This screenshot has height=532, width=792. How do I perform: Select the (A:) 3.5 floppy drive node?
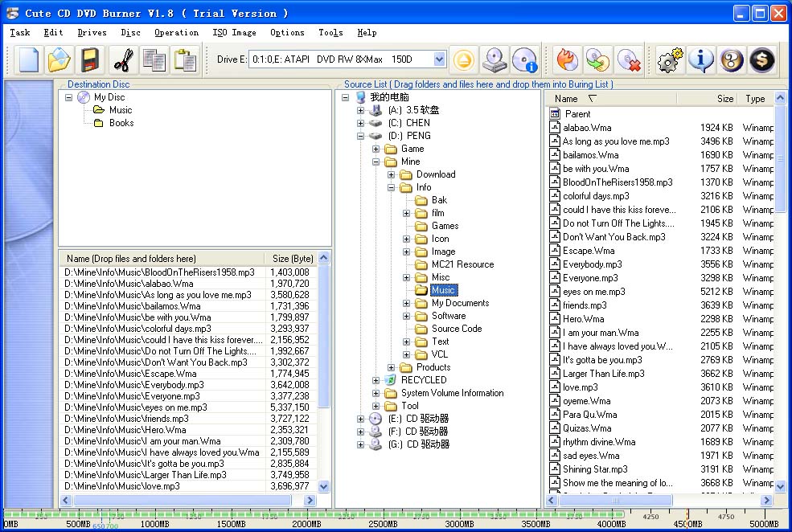[x=413, y=110]
